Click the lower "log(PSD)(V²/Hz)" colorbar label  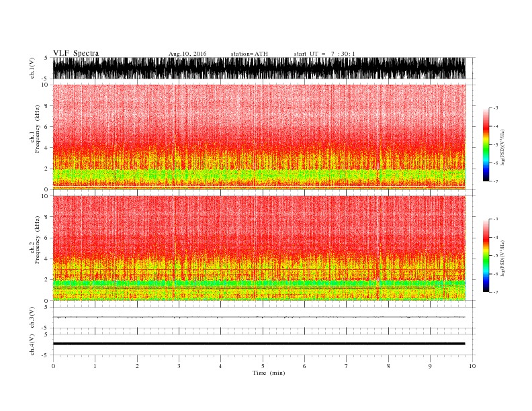pyautogui.click(x=502, y=258)
